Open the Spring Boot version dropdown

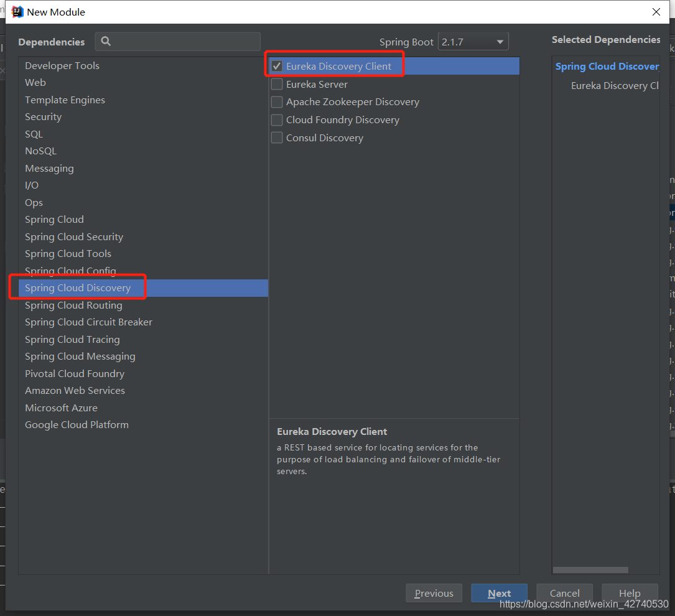coord(473,42)
